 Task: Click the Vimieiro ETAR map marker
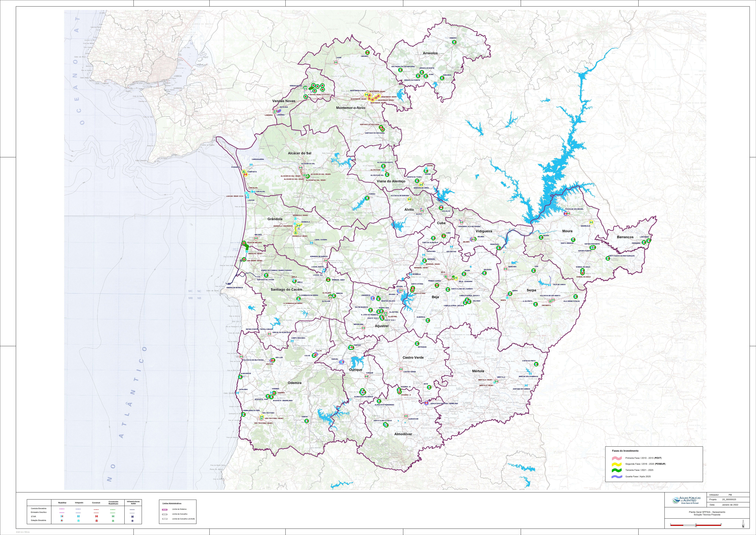coord(454,42)
